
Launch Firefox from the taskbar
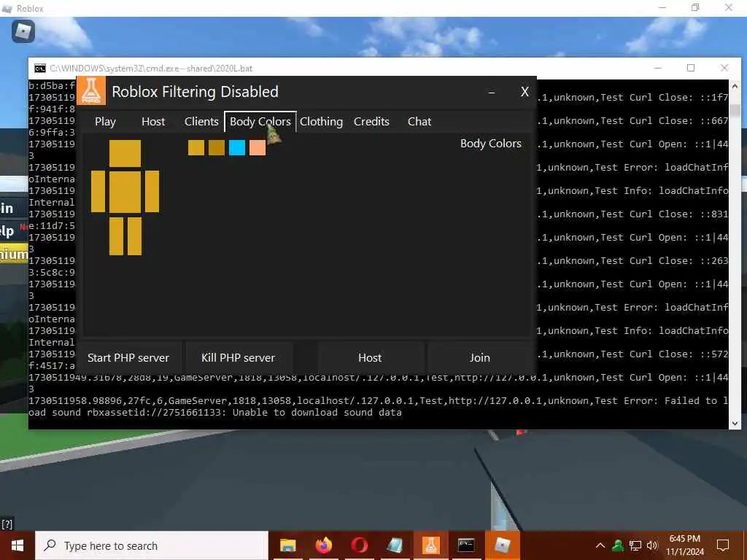[323, 545]
